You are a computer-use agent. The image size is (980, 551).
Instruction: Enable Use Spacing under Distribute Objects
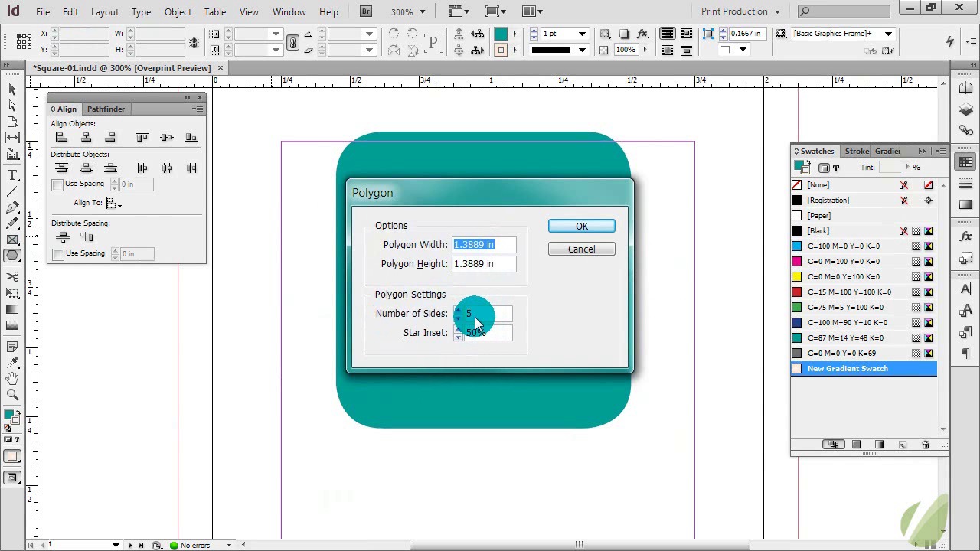58,184
